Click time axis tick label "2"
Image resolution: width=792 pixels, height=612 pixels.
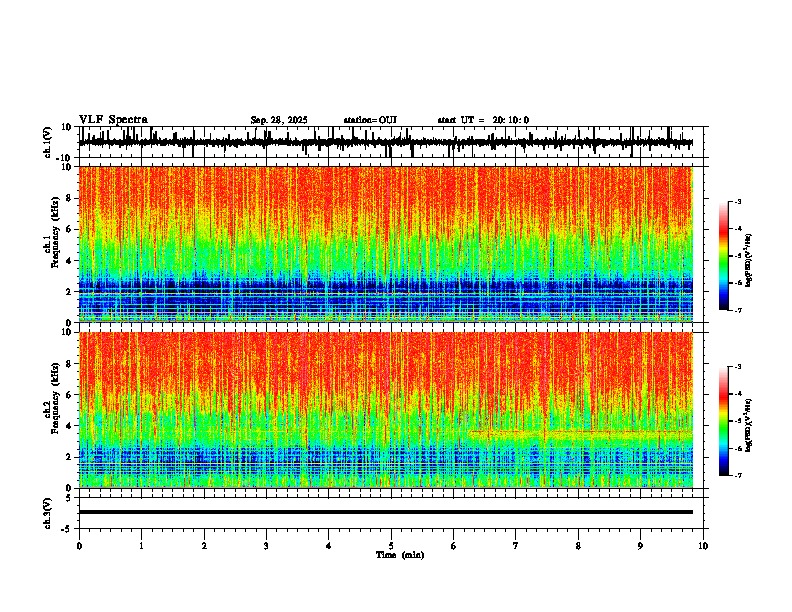point(204,546)
